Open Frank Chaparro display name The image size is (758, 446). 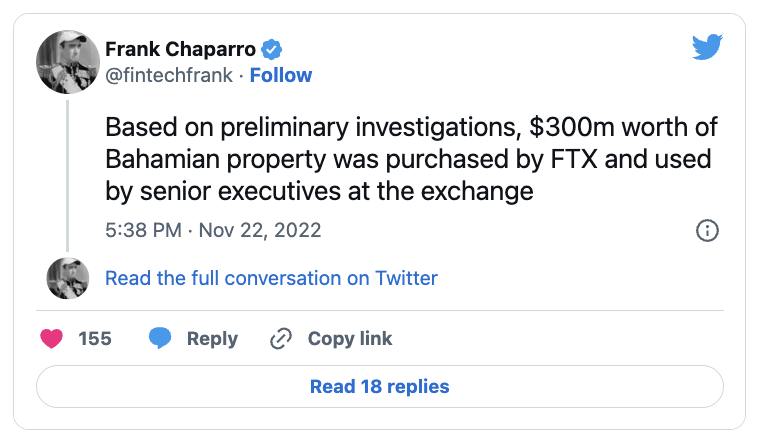(x=179, y=48)
